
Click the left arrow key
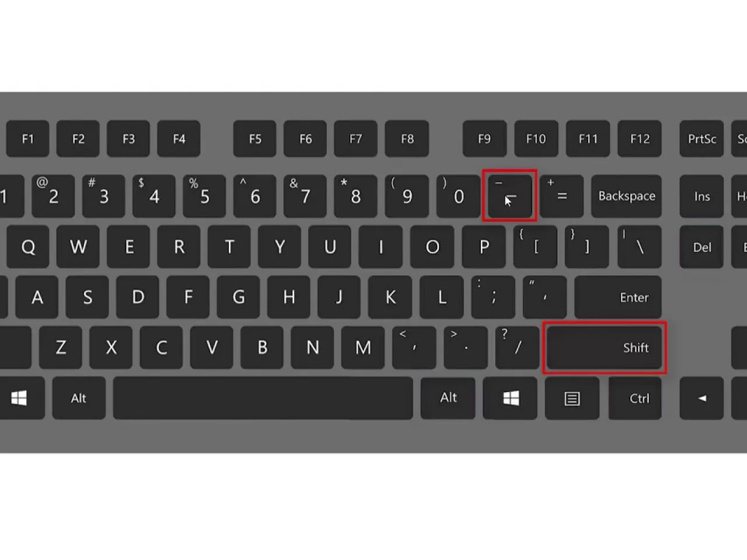click(702, 398)
